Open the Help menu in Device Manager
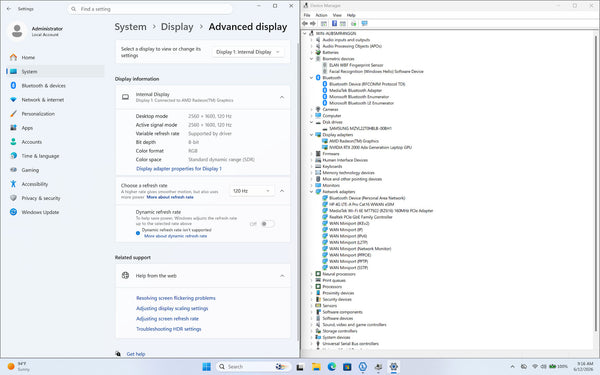 351,15
